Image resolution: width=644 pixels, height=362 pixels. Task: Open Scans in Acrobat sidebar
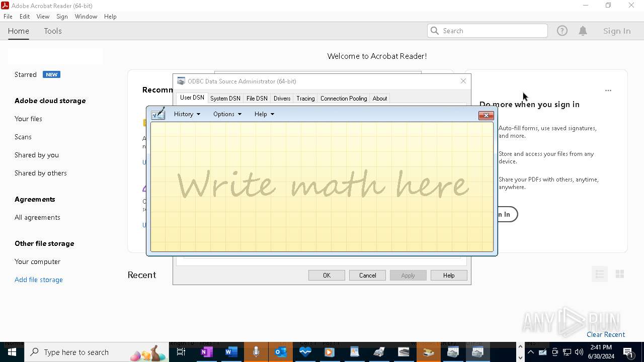23,137
